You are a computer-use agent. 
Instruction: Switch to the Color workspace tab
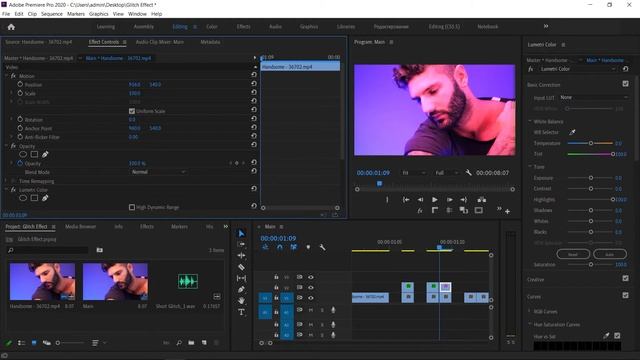click(212, 27)
